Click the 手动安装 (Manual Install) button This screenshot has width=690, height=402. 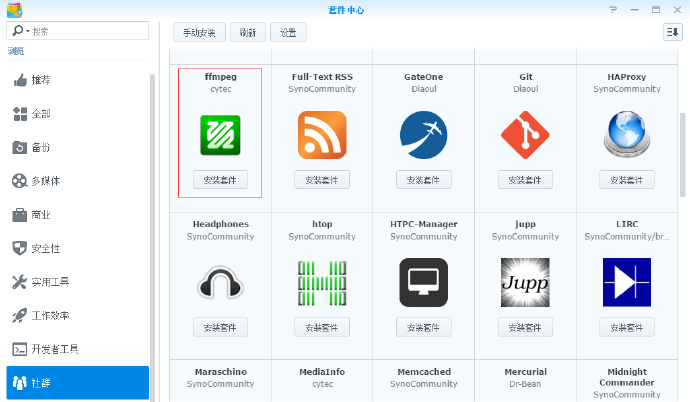pos(199,33)
